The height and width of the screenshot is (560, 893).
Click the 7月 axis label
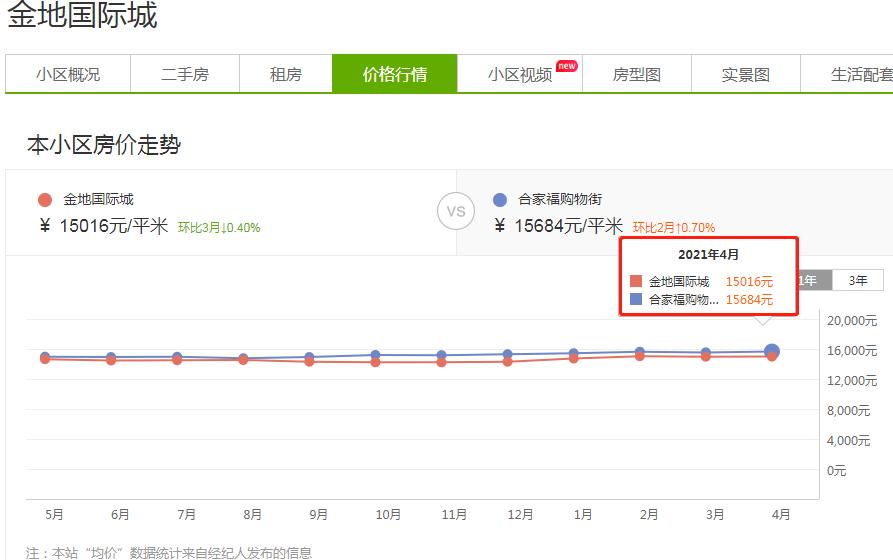186,514
